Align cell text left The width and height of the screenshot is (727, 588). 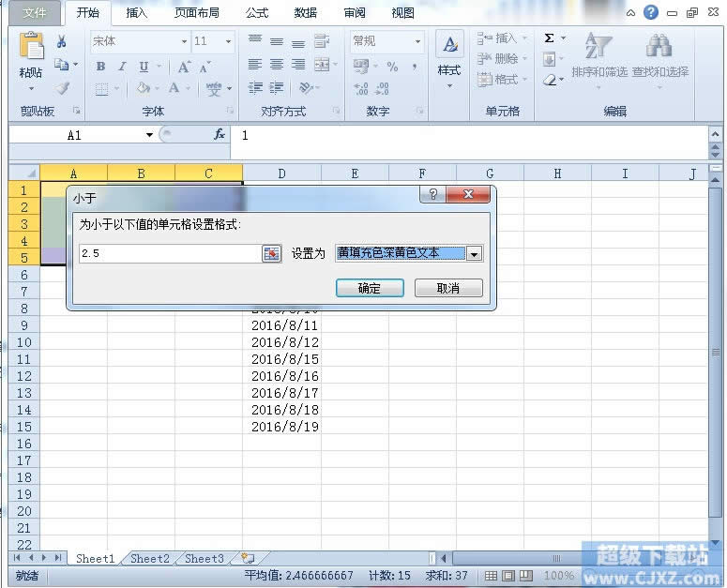[x=254, y=64]
